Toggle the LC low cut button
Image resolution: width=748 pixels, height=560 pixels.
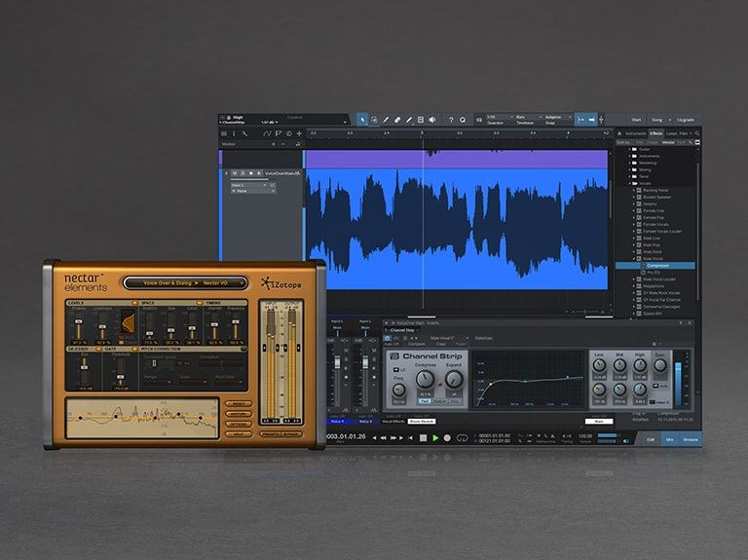tap(397, 370)
